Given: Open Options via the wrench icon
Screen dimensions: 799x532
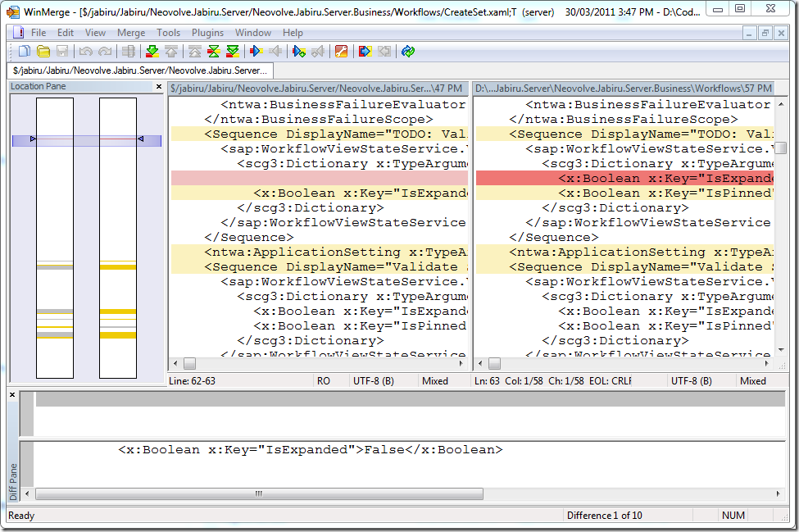Looking at the screenshot, I should (x=342, y=52).
